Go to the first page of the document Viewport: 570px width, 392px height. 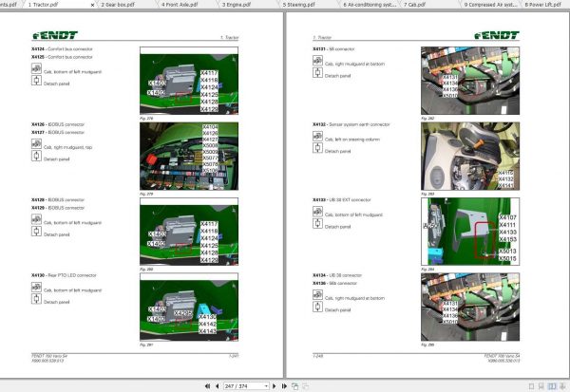207,385
